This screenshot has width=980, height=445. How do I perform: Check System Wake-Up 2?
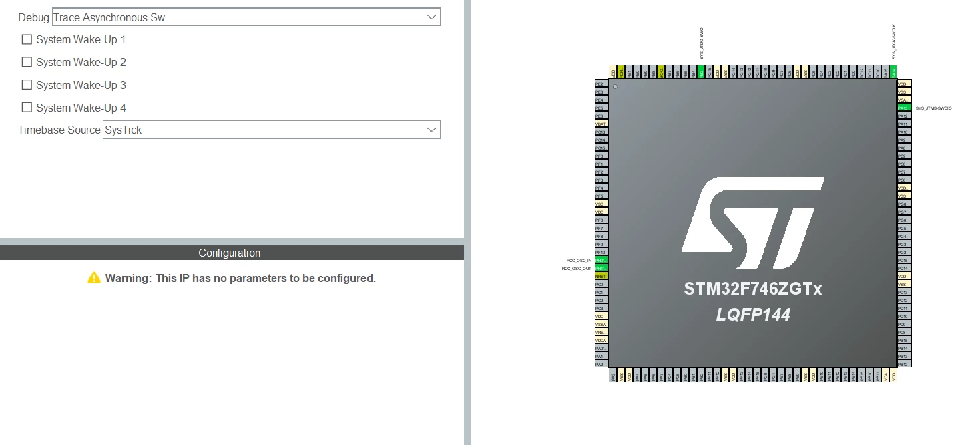27,62
